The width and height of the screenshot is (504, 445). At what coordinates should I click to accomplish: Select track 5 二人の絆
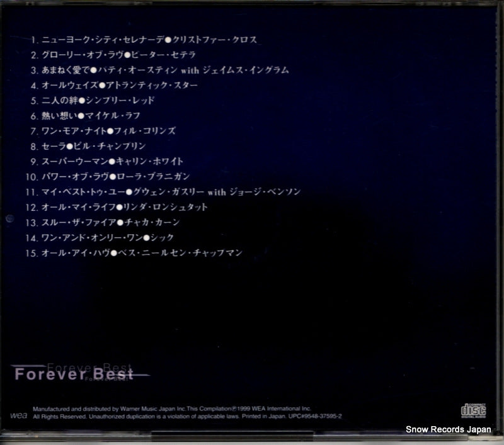coord(60,101)
